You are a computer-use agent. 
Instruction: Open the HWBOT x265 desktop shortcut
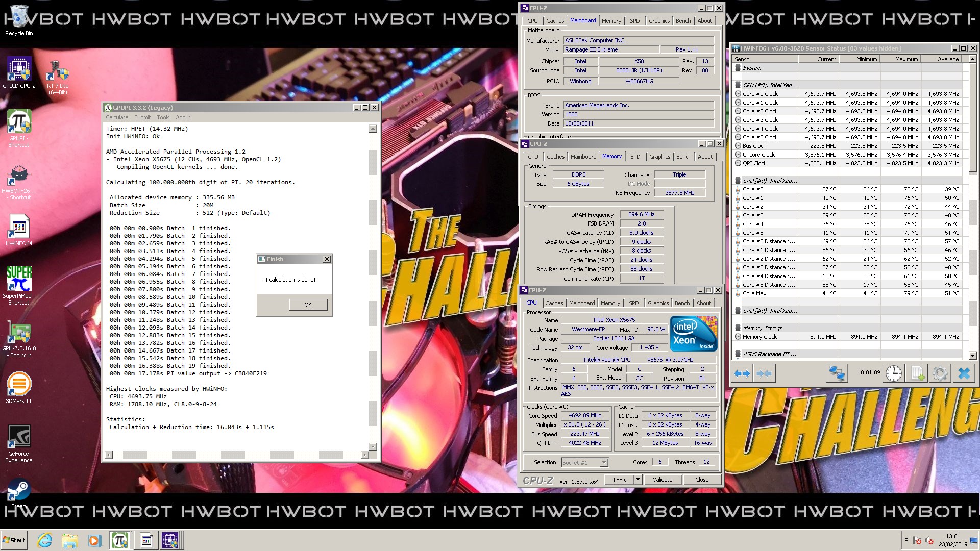coord(19,182)
